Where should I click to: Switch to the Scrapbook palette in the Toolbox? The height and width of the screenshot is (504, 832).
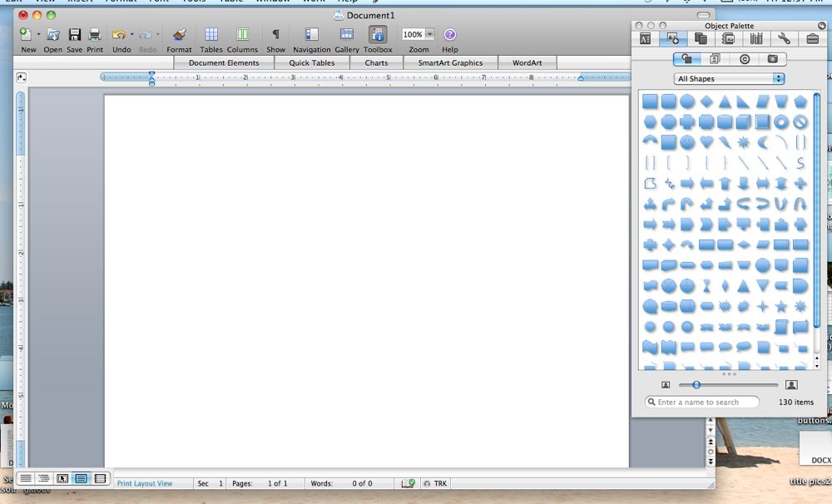click(701, 38)
